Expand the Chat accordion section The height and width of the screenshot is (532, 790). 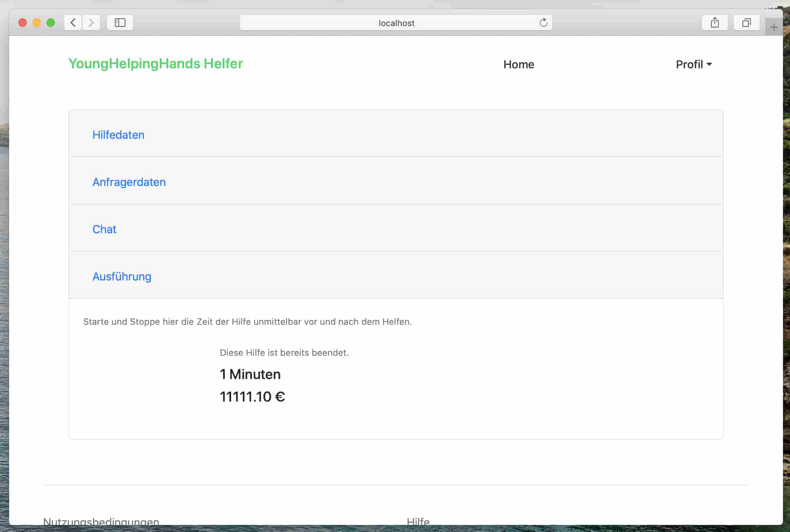(x=104, y=229)
